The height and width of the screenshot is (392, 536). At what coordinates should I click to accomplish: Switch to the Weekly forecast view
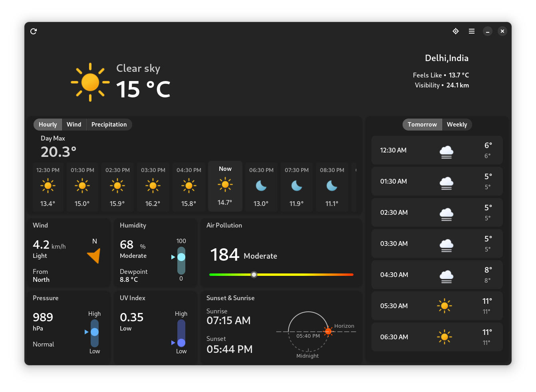[457, 124]
